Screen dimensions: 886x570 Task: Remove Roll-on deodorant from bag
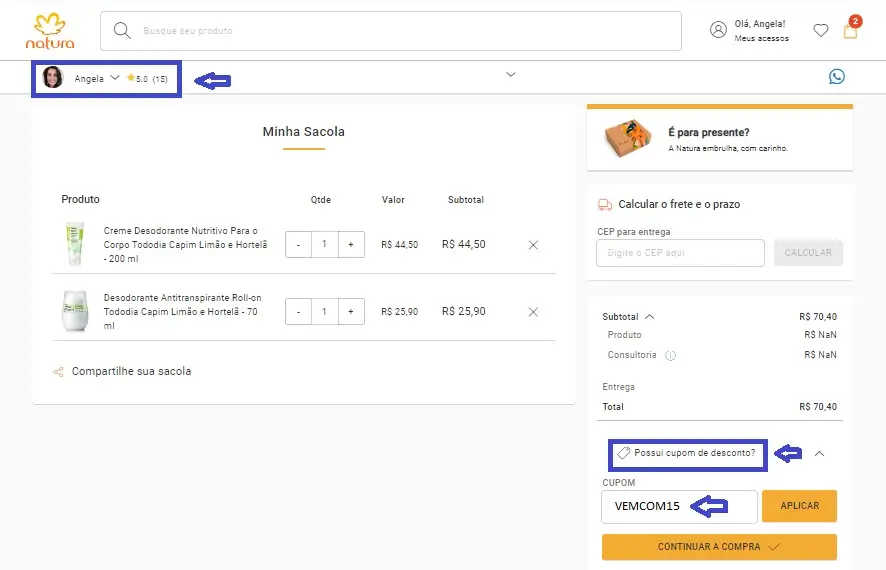[533, 312]
